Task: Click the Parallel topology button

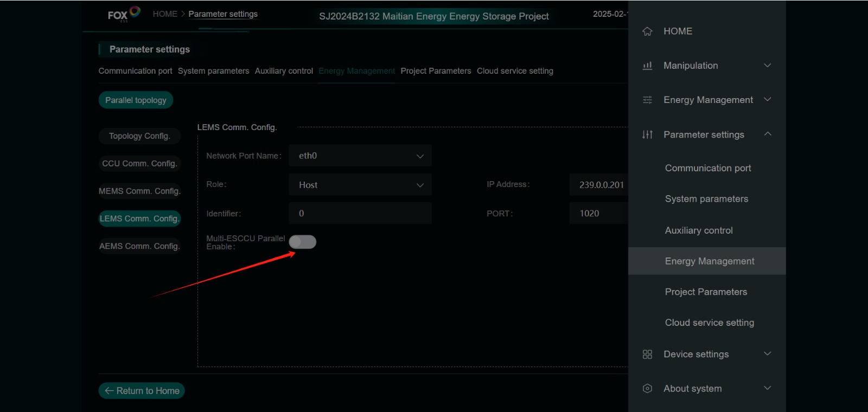Action: [x=136, y=100]
